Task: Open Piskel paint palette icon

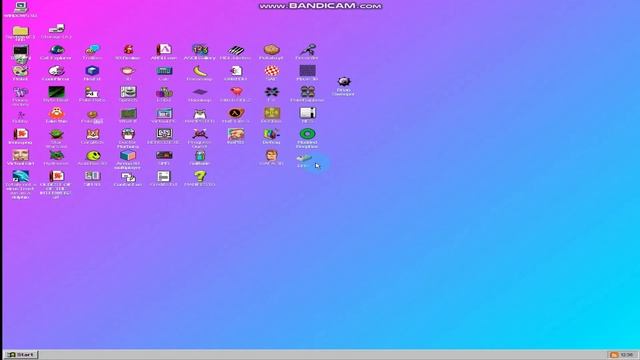Action: (20, 71)
